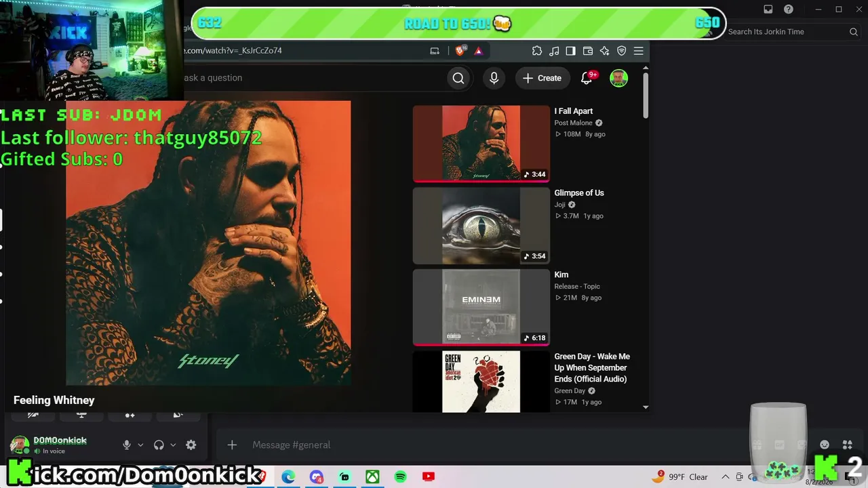Open the Discord inbox icon
The height and width of the screenshot is (488, 868).
point(768,9)
